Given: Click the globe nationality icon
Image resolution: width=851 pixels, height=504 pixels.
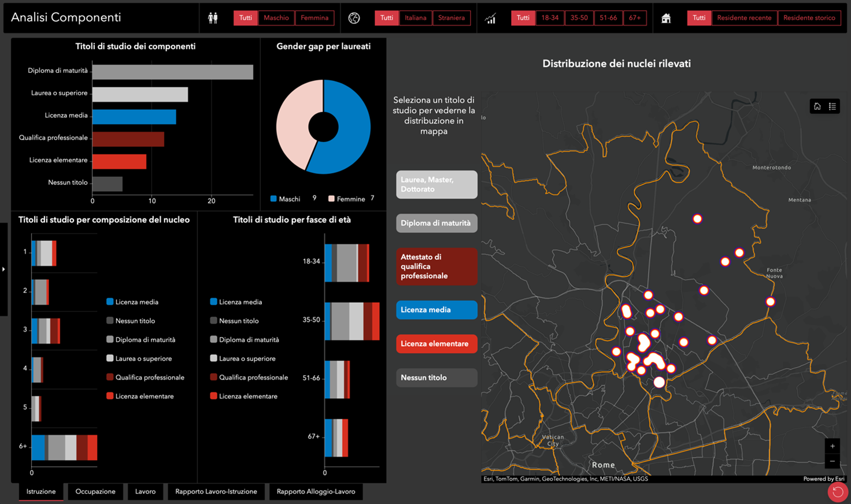Looking at the screenshot, I should pos(354,18).
